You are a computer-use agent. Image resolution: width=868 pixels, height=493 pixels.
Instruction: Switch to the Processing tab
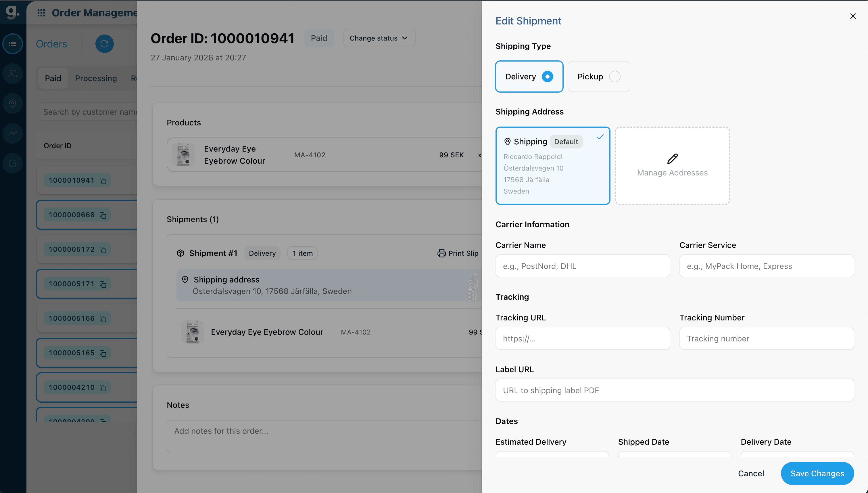pyautogui.click(x=96, y=78)
